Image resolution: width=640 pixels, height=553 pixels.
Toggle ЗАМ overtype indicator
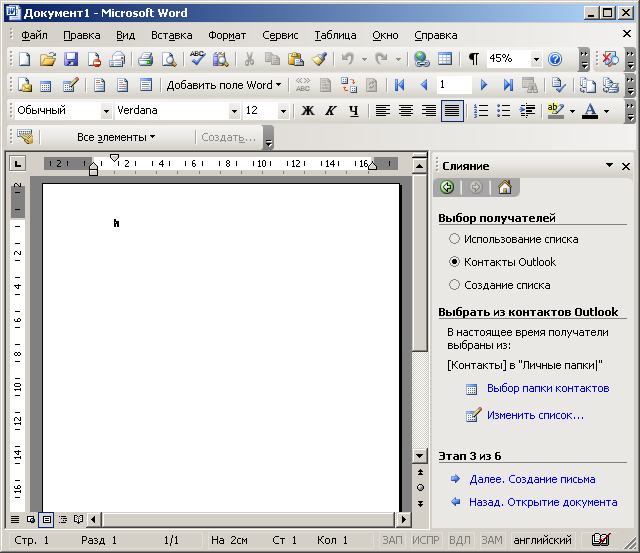(492, 540)
